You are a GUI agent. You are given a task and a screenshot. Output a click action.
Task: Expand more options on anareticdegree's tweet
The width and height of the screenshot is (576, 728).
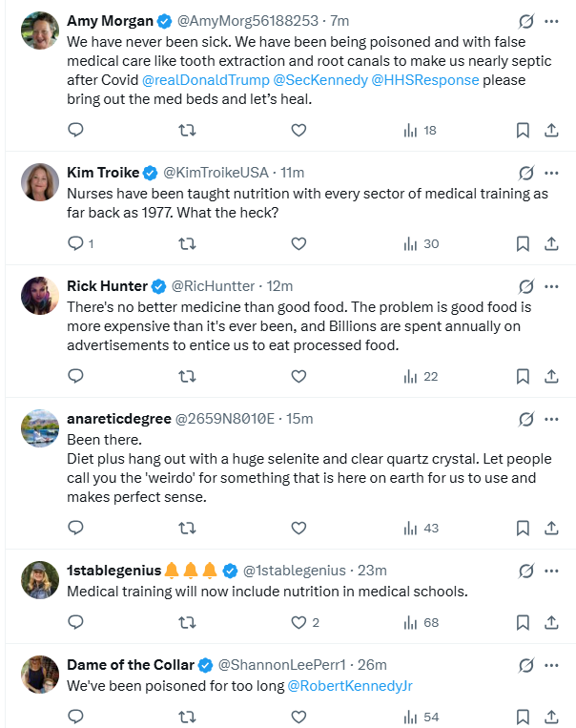(x=551, y=419)
